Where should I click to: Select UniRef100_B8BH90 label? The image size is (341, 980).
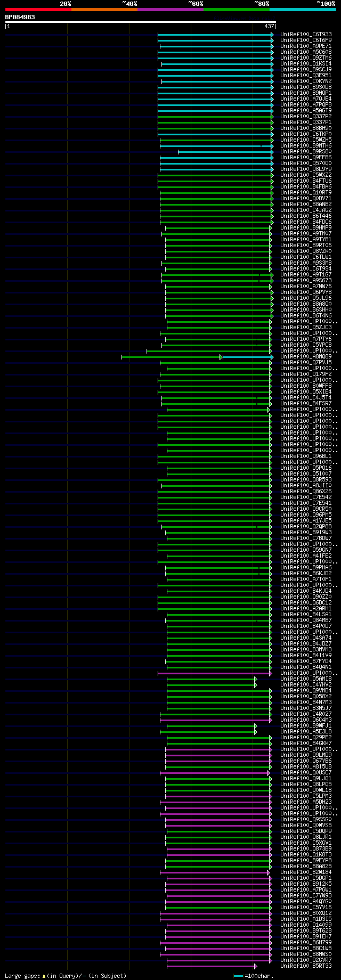(x=306, y=128)
